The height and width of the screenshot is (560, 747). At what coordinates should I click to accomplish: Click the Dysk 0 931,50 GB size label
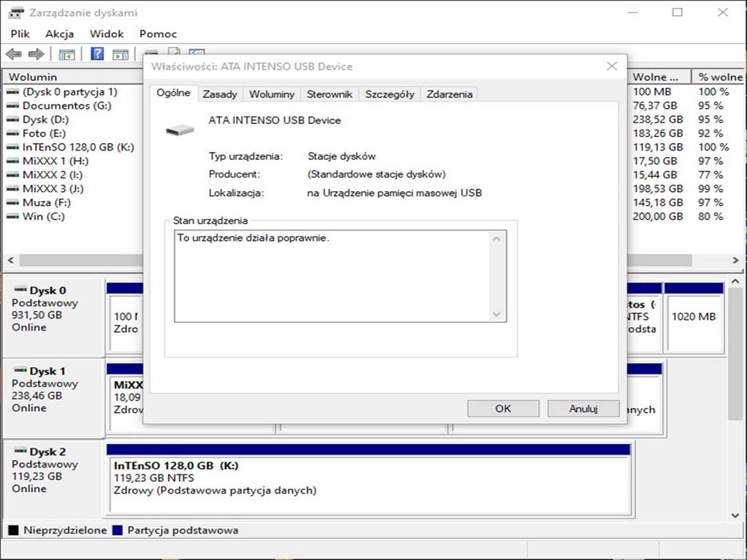coord(37,314)
